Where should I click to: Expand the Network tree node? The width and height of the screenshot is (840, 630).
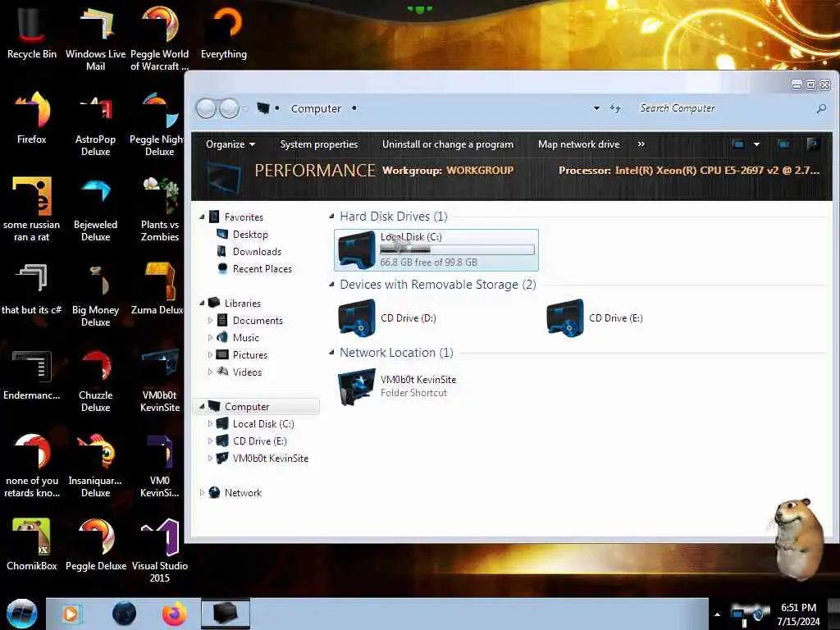[x=202, y=493]
